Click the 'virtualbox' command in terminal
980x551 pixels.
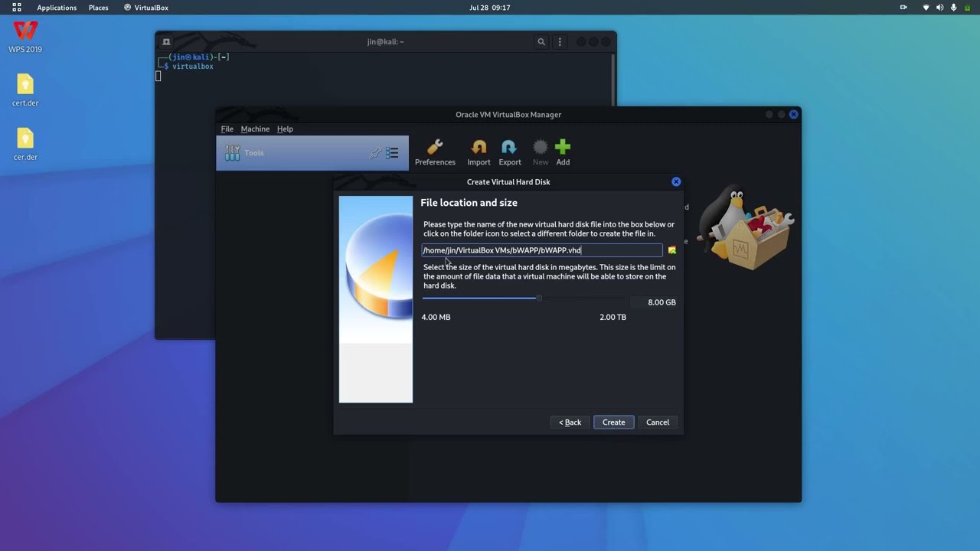pos(193,67)
